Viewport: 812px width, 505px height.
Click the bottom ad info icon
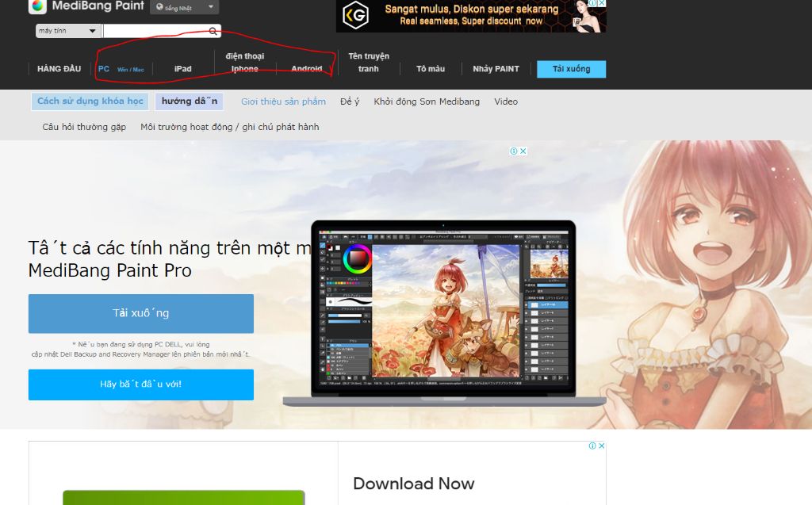[592, 446]
